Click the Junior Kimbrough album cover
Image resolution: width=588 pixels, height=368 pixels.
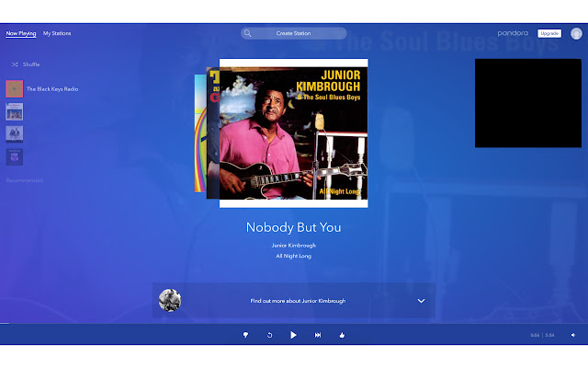coord(294,128)
